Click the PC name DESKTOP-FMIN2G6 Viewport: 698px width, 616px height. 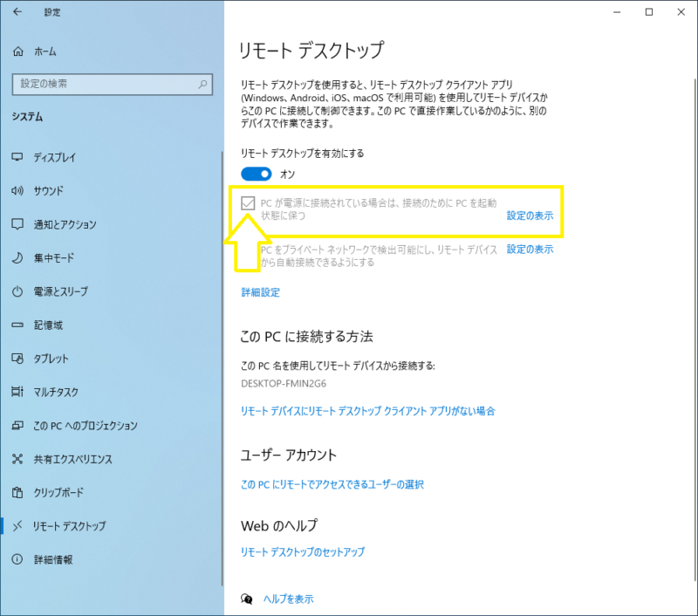284,384
